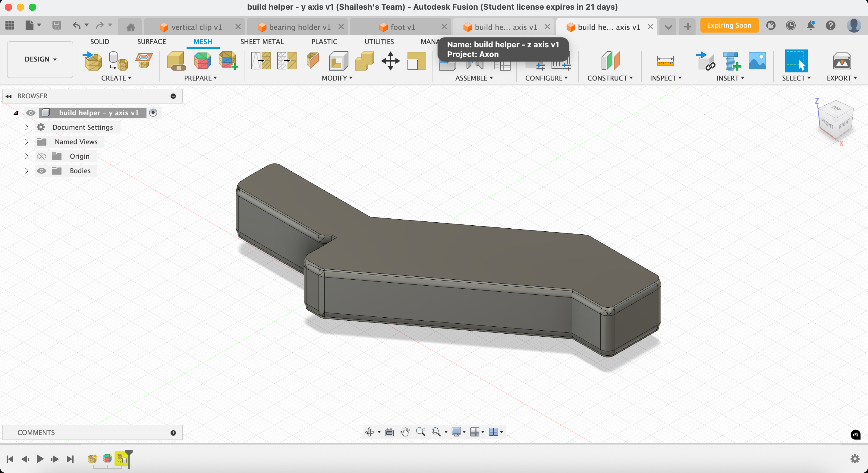Open the CREATE dropdown menu
The height and width of the screenshot is (473, 868).
116,78
